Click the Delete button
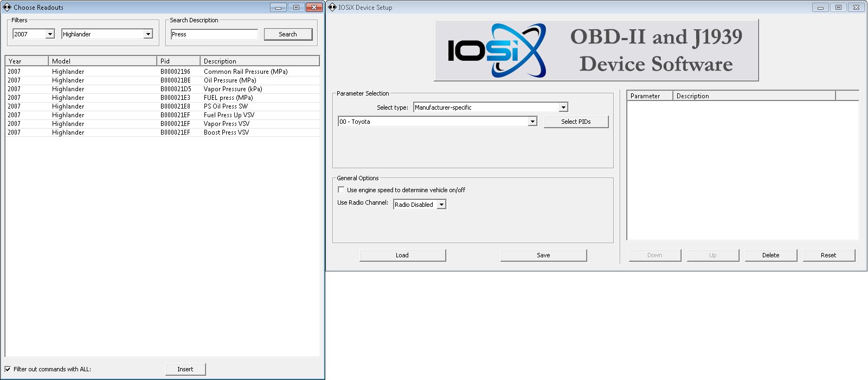 770,255
